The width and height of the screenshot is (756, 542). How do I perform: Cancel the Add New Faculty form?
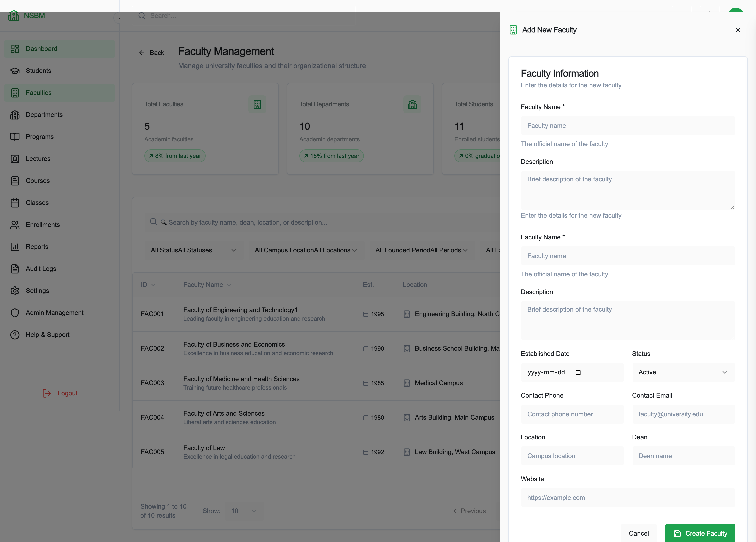(639, 533)
